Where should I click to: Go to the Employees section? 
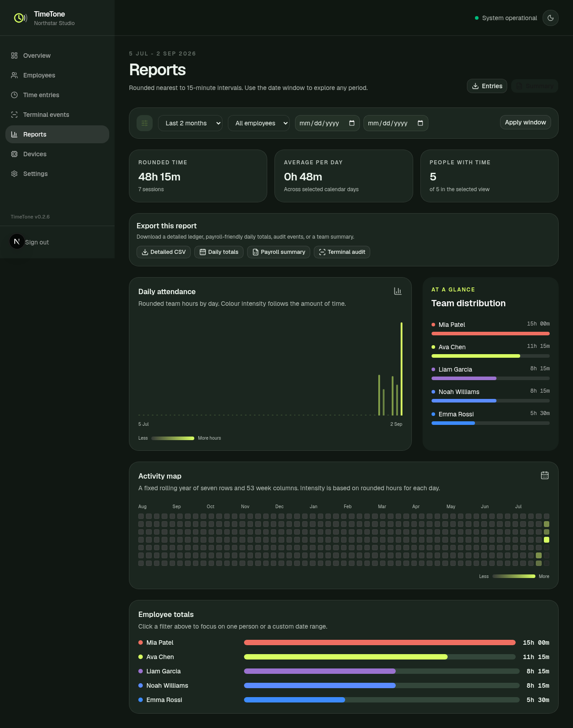click(57, 75)
